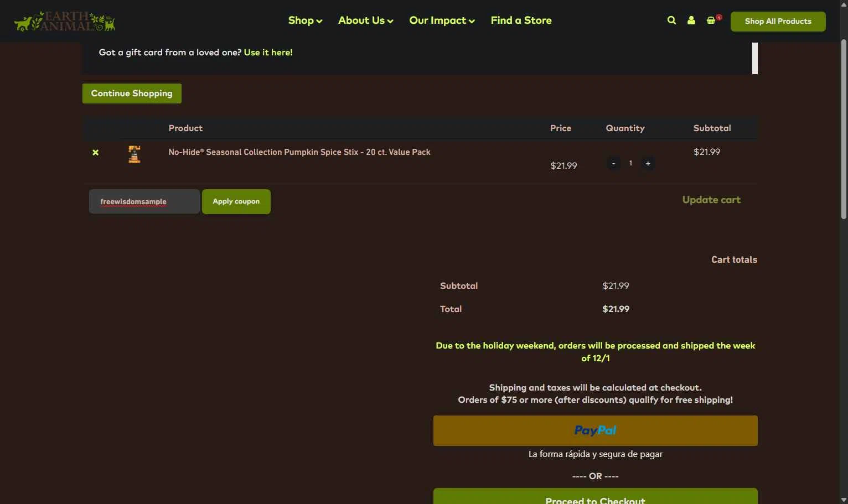The image size is (848, 504).
Task: Focus the coupon code field
Action: click(x=144, y=201)
